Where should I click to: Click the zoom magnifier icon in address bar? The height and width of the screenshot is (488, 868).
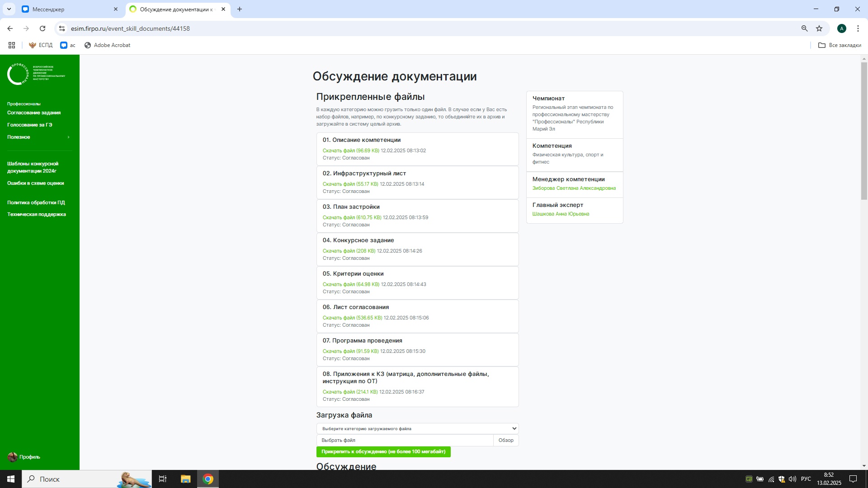(804, 28)
